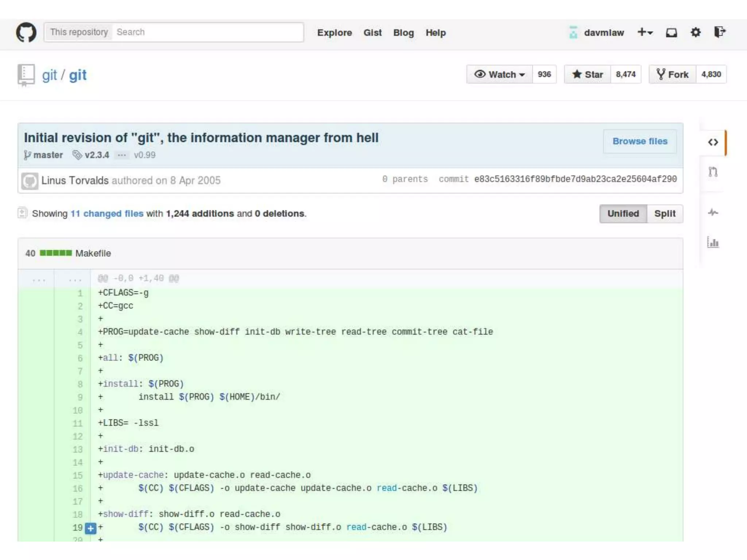Open the Watch dropdown menu

499,74
